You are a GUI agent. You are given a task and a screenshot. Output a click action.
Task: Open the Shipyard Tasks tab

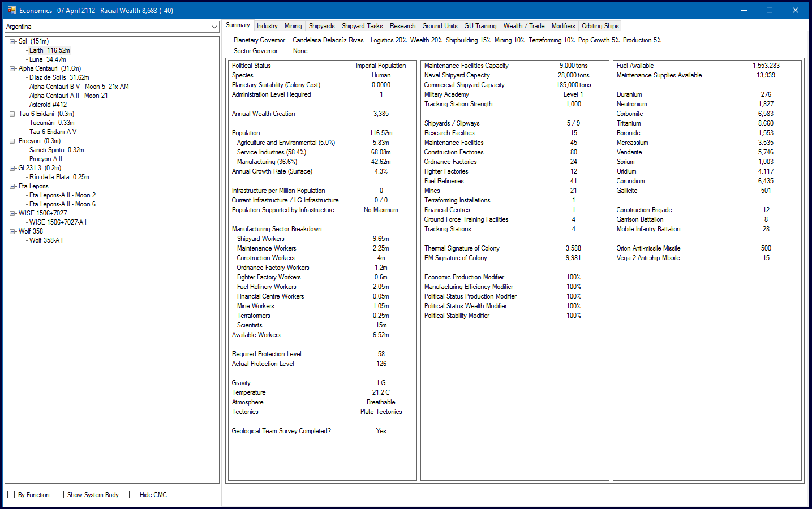362,26
